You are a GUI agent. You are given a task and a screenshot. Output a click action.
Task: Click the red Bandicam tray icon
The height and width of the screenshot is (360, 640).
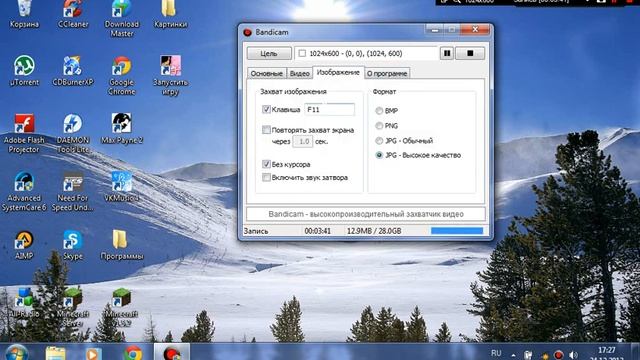click(558, 355)
